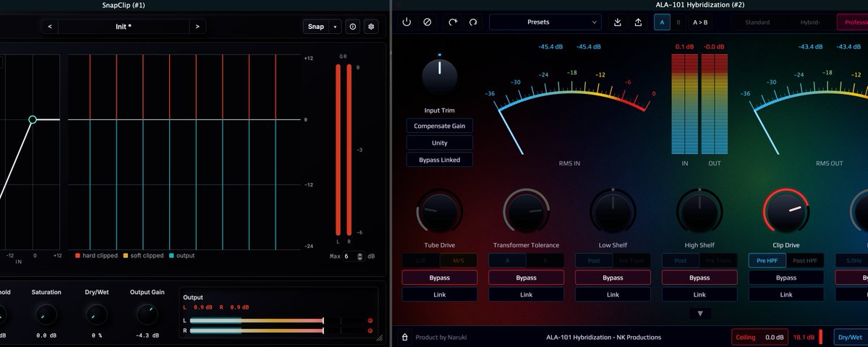The image size is (868, 347).
Task: Toggle Post option under Low Shelf
Action: (594, 260)
